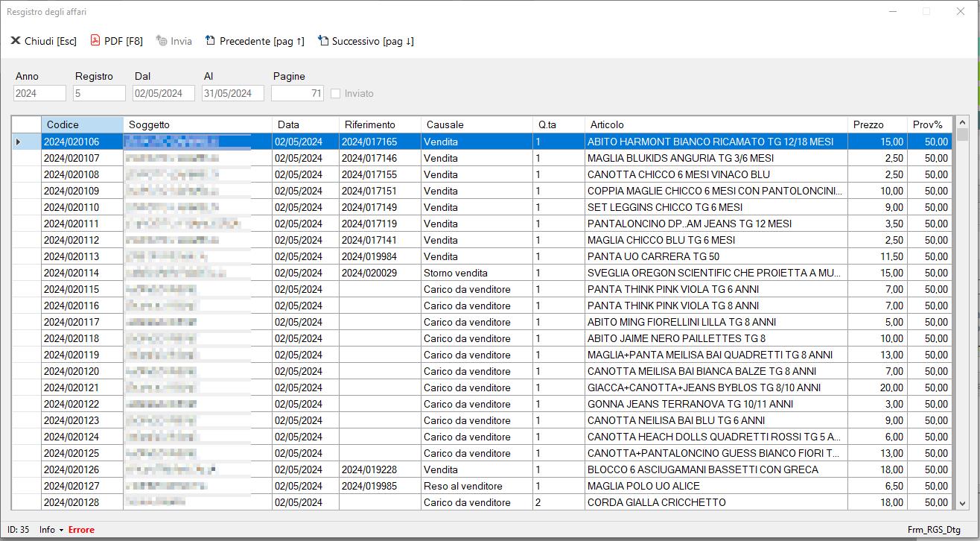Screen dimensions: 980x541
Task: Select code cell 2024/020109
Action: pyautogui.click(x=82, y=191)
